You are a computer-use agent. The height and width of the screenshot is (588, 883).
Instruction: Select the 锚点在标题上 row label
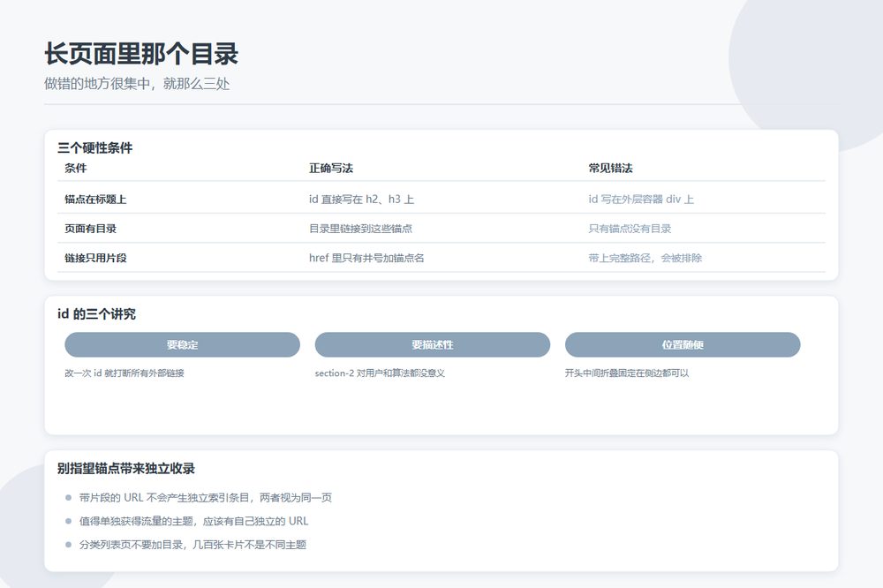95,199
